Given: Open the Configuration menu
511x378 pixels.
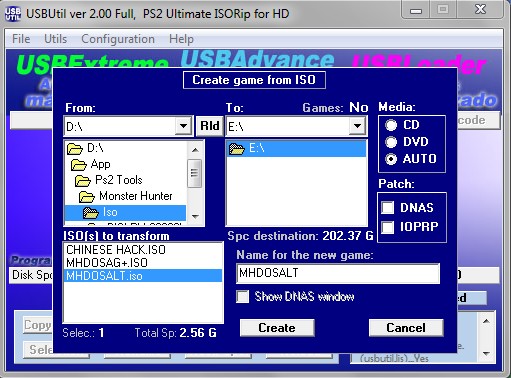Looking at the screenshot, I should coord(118,39).
